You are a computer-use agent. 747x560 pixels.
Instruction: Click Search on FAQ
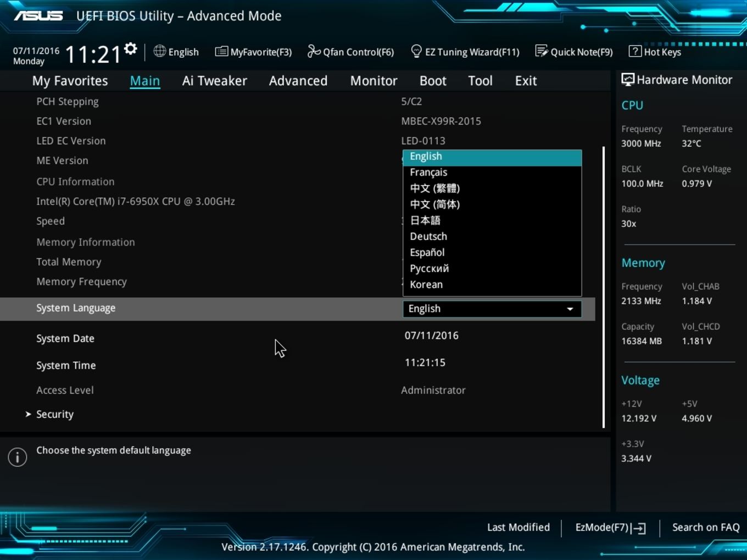[x=706, y=528]
